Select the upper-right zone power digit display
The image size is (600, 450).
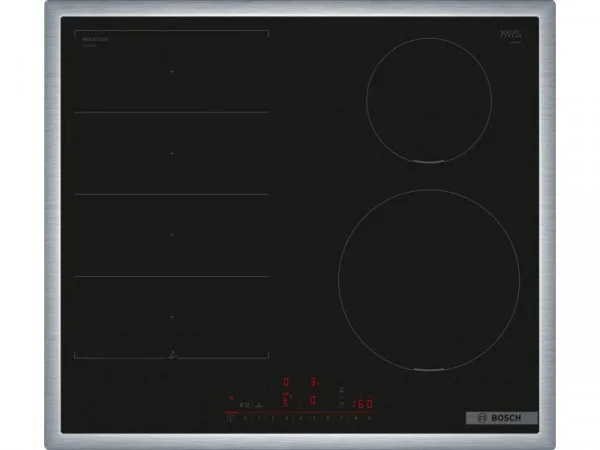(313, 382)
